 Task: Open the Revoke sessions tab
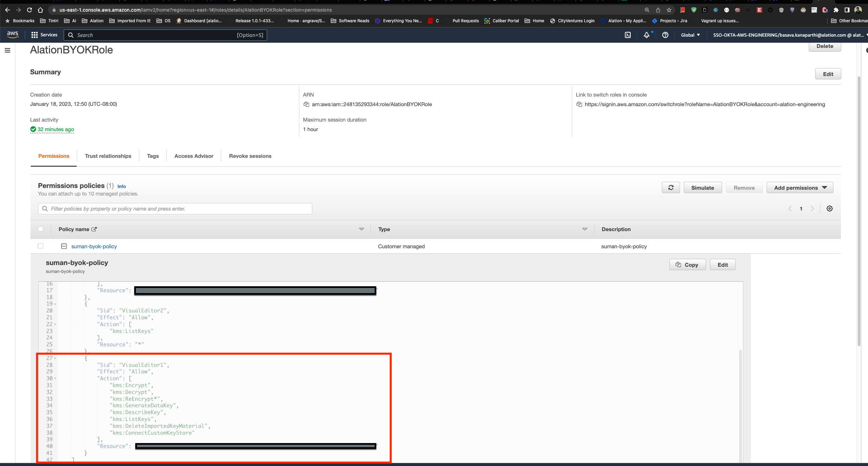pyautogui.click(x=250, y=156)
